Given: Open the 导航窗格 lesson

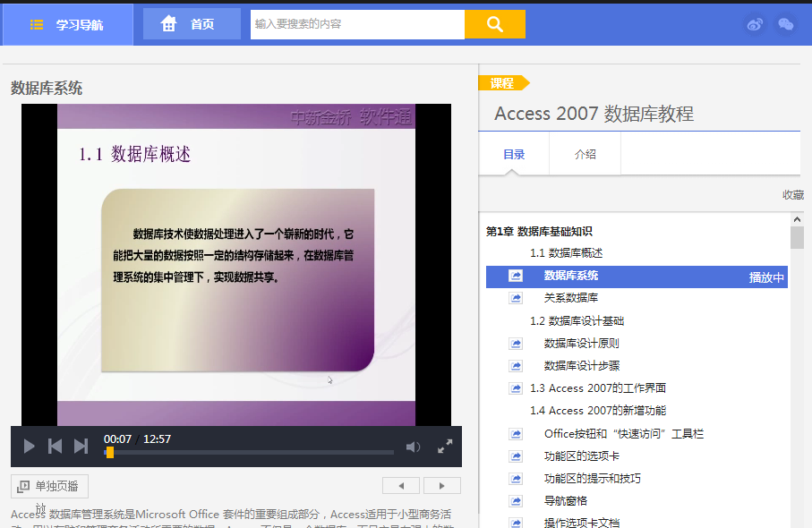Looking at the screenshot, I should point(566,500).
